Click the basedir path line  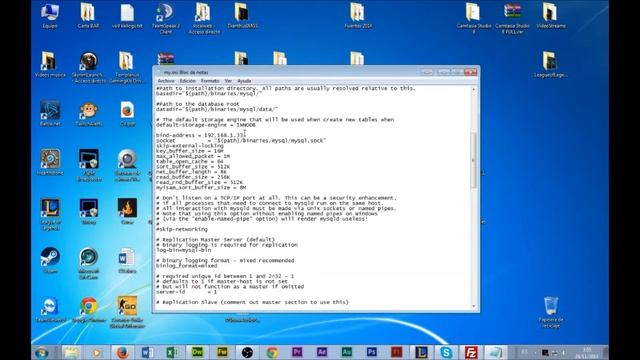(209, 93)
